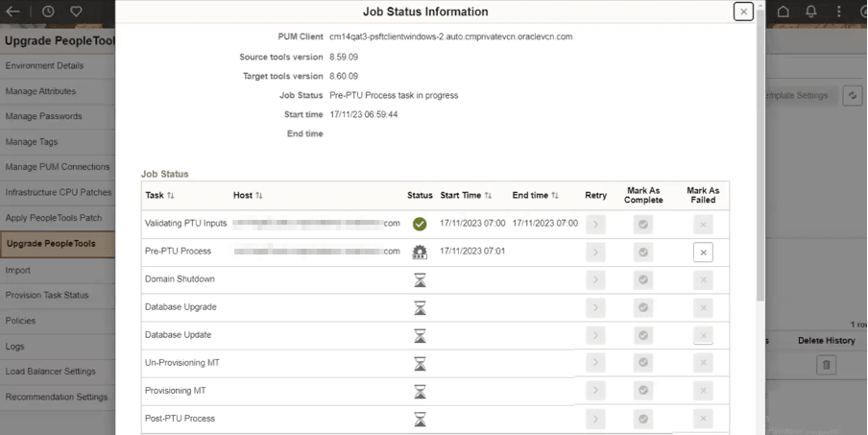The width and height of the screenshot is (868, 435).
Task: Open the notifications bell icon
Action: coord(811,12)
